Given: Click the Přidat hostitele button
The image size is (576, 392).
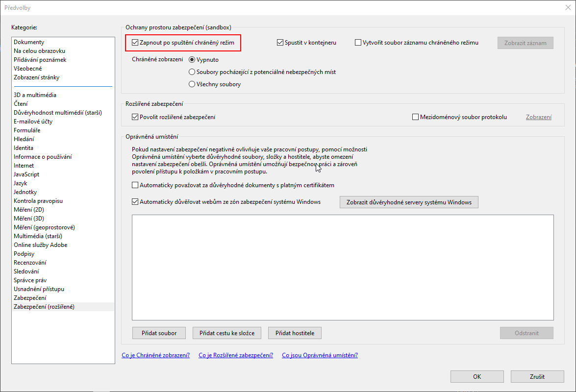Looking at the screenshot, I should (295, 333).
